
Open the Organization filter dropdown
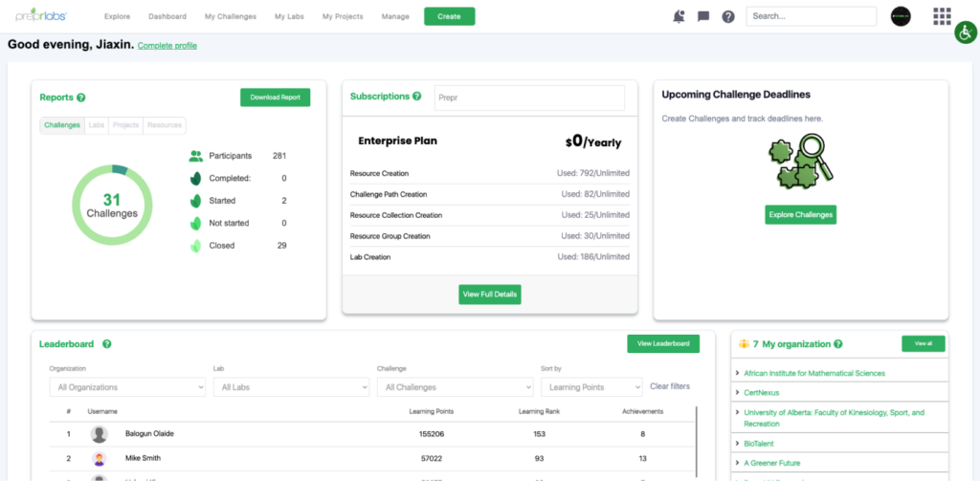[127, 387]
